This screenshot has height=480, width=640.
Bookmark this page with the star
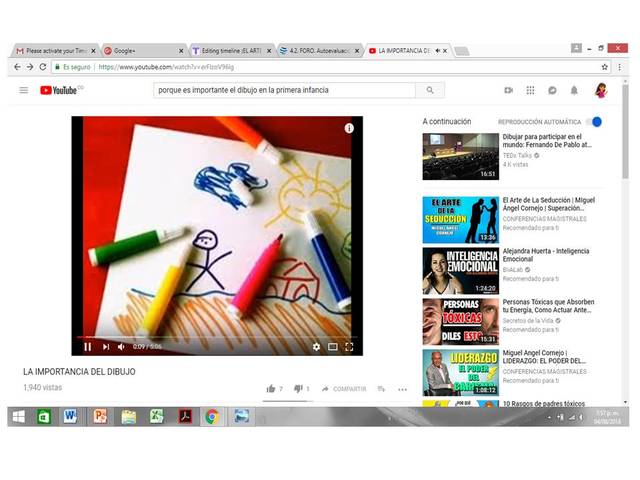tap(604, 67)
